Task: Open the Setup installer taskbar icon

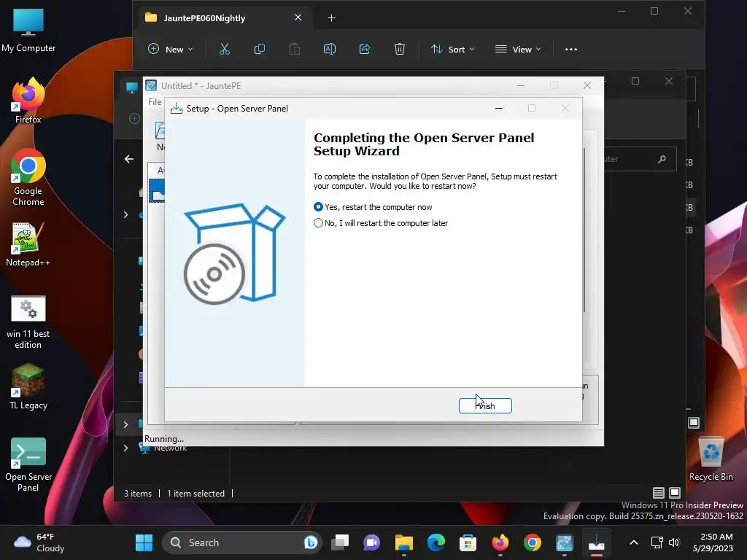Action: tap(597, 542)
